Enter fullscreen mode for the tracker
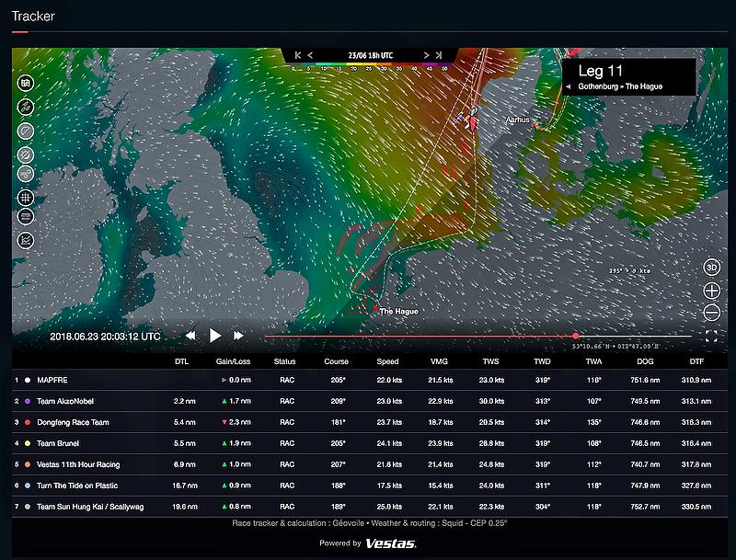 click(711, 336)
